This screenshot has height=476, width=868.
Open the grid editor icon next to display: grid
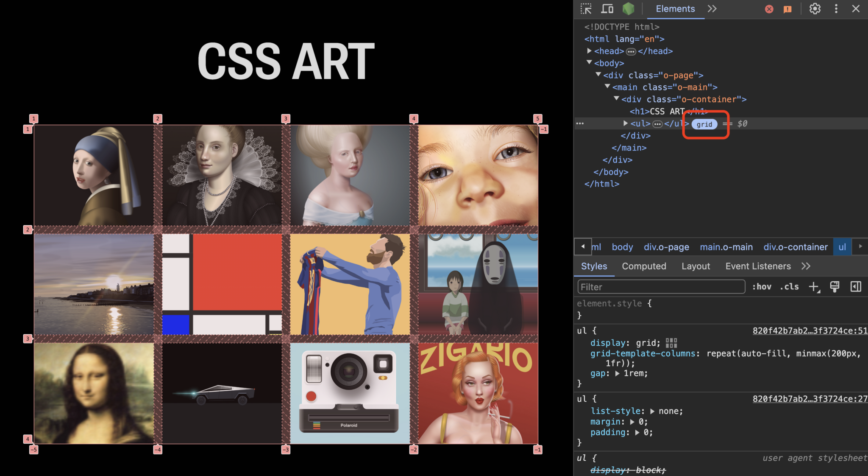tap(671, 343)
